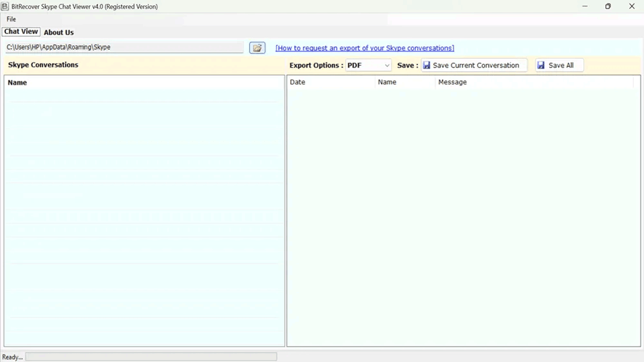Minimize the BitRecover window
Screen dimensions: 644x362
click(585, 7)
